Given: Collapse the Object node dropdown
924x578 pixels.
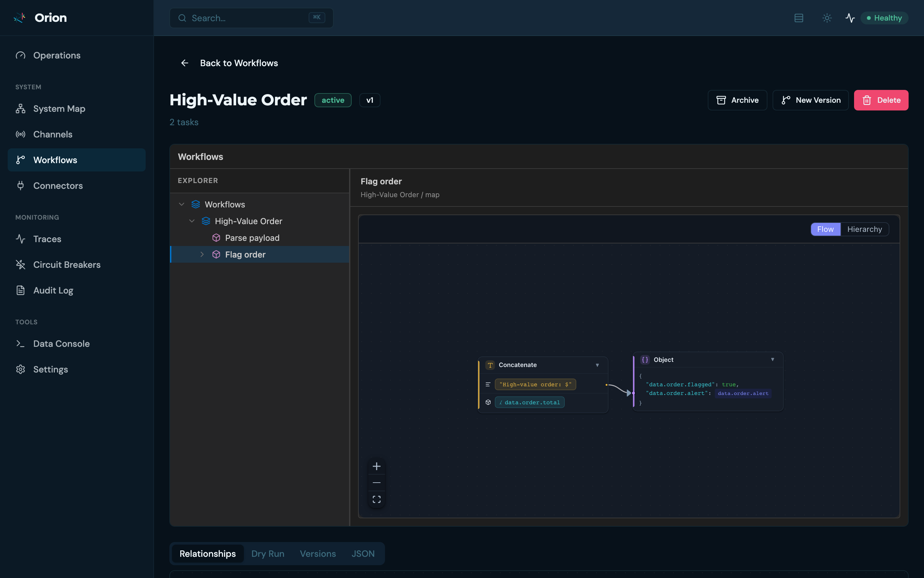Looking at the screenshot, I should [773, 359].
